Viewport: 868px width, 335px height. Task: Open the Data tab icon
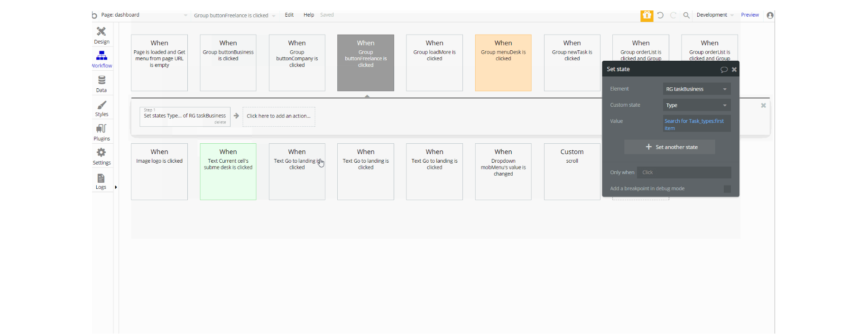[x=102, y=80]
